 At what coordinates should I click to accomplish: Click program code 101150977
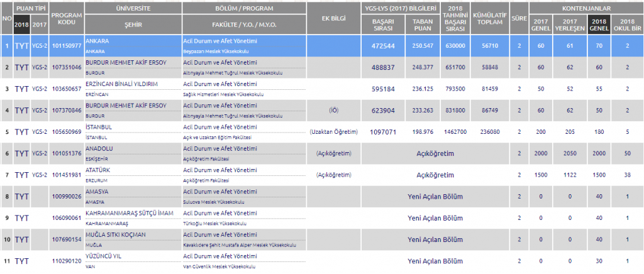pyautogui.click(x=66, y=45)
